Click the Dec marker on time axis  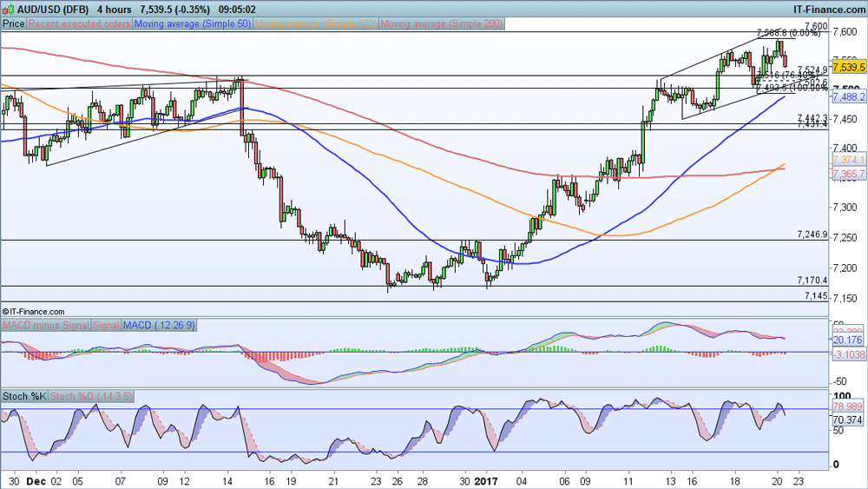36,481
